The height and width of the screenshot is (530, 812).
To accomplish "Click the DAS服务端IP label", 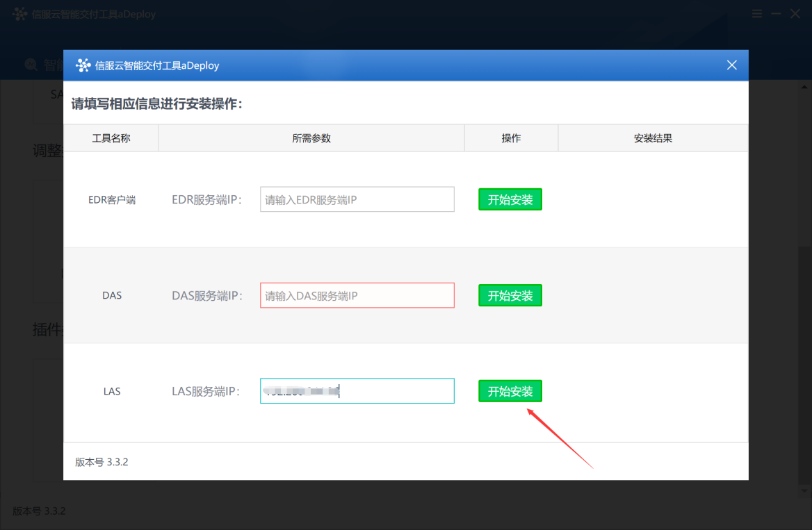I will pos(206,295).
